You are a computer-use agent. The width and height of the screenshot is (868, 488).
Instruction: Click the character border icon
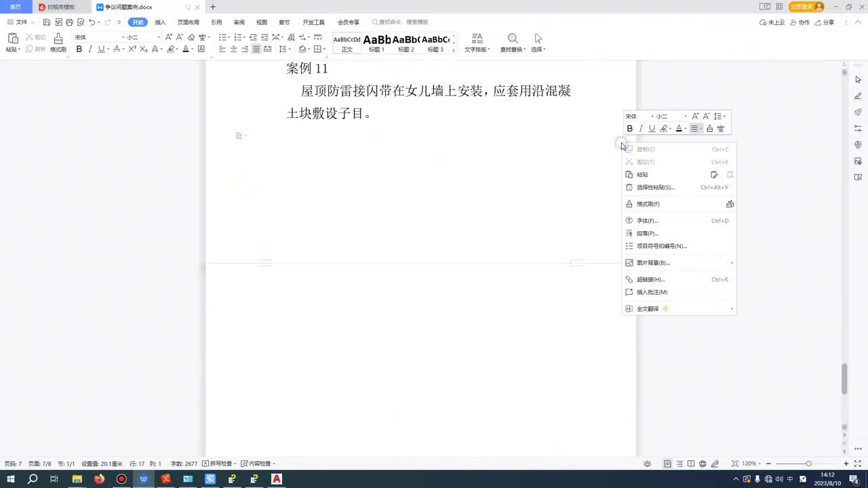[201, 49]
